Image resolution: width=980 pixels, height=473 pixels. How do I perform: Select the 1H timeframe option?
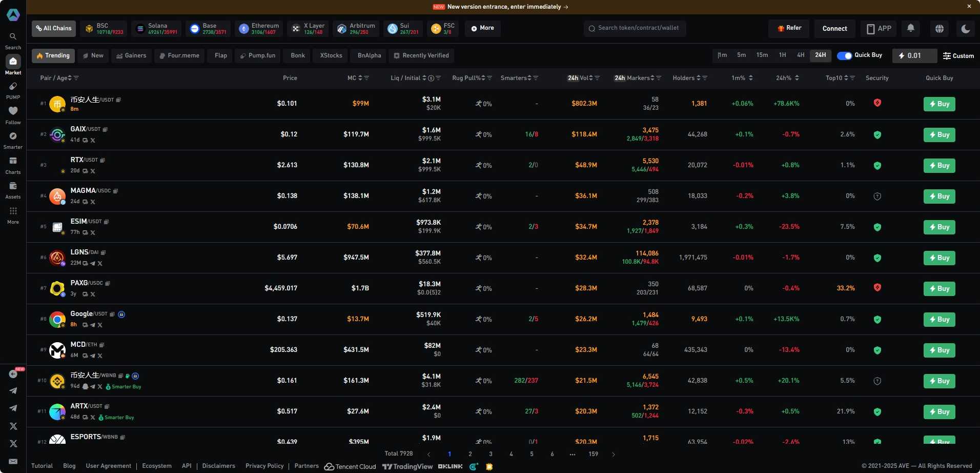pyautogui.click(x=782, y=55)
